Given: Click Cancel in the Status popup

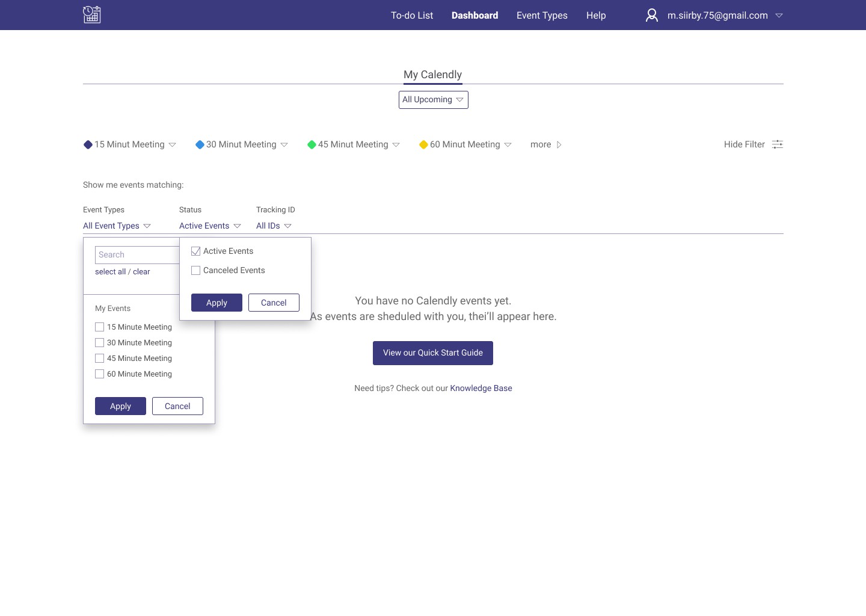Looking at the screenshot, I should [x=274, y=303].
